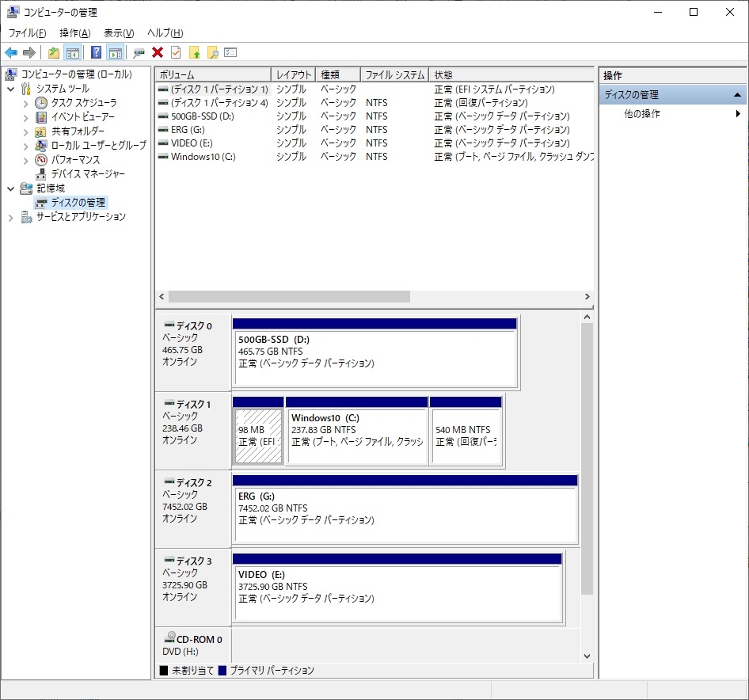The width and height of the screenshot is (749, 700).
Task: Expand the パフォーマンス branch arrow
Action: pos(26,161)
